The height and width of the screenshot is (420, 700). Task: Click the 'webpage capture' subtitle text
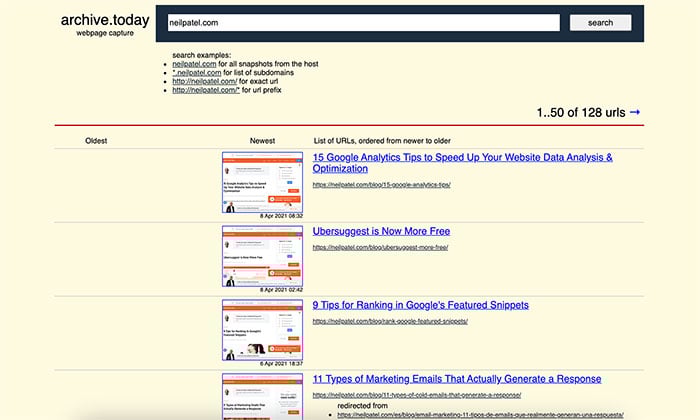(105, 33)
